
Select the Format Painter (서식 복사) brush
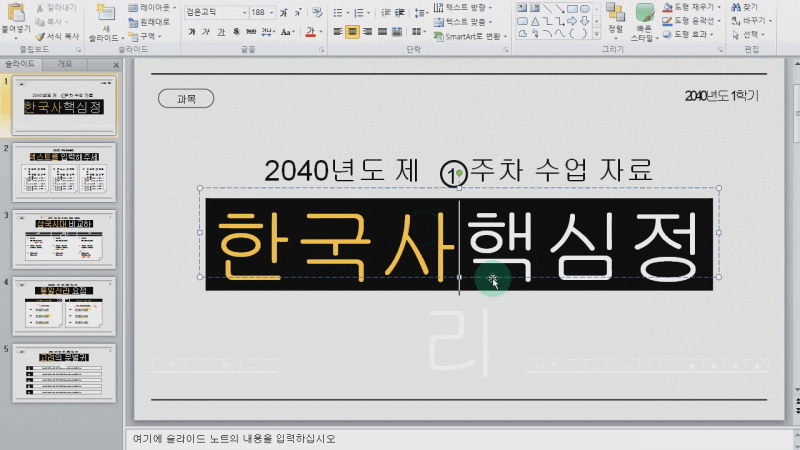[x=40, y=36]
